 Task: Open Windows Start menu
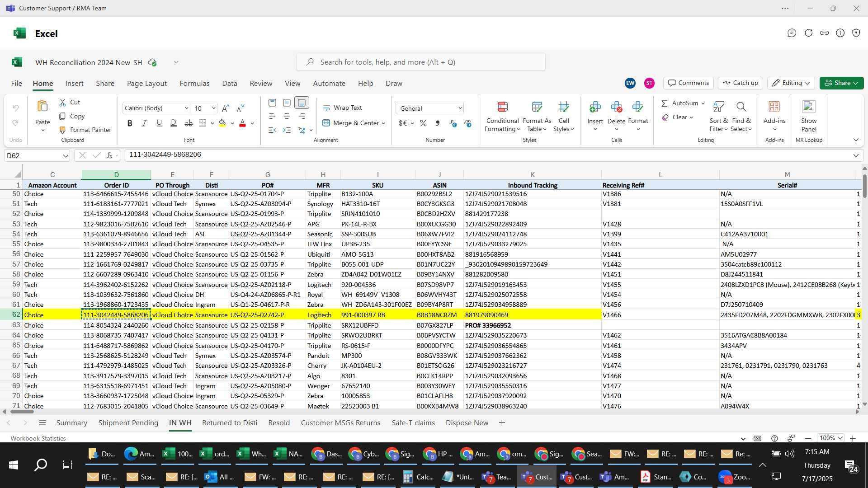[x=14, y=465]
